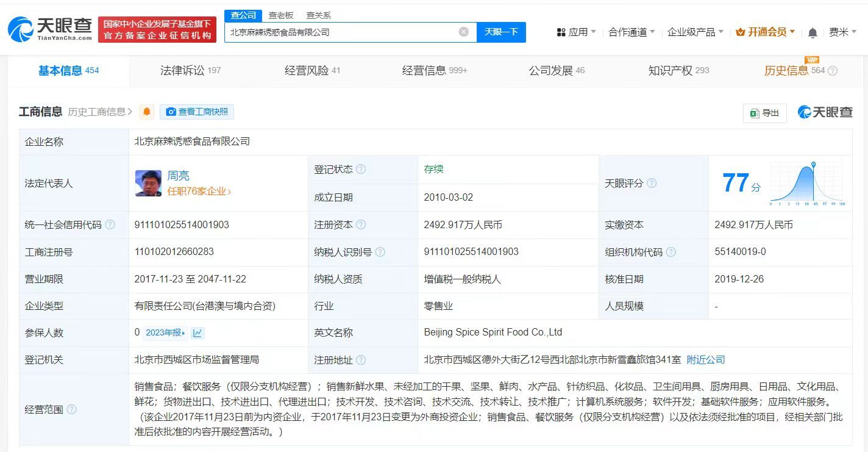The image size is (868, 452).
Task: Open the 附近公司 link near the address
Action: (705, 360)
